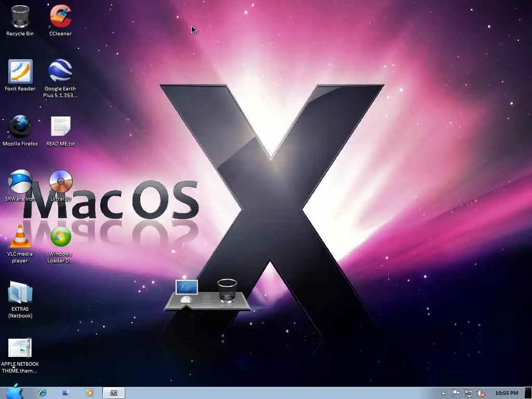Select APPLE NETBOOK THEME file icon
Image resolution: width=532 pixels, height=399 pixels.
[x=20, y=355]
